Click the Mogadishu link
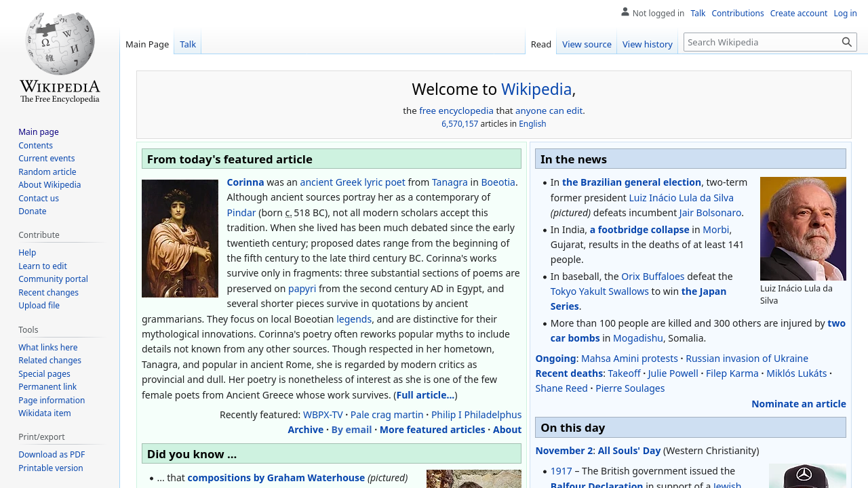 coord(638,338)
